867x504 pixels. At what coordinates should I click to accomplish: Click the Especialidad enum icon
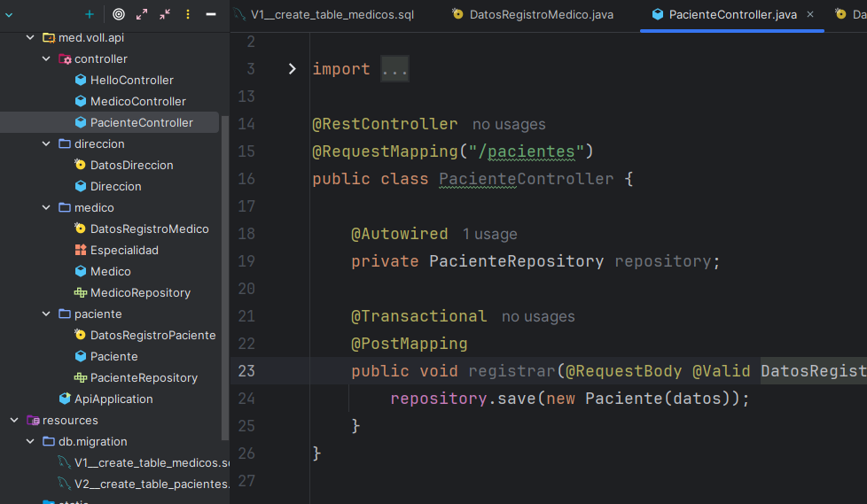(x=81, y=251)
